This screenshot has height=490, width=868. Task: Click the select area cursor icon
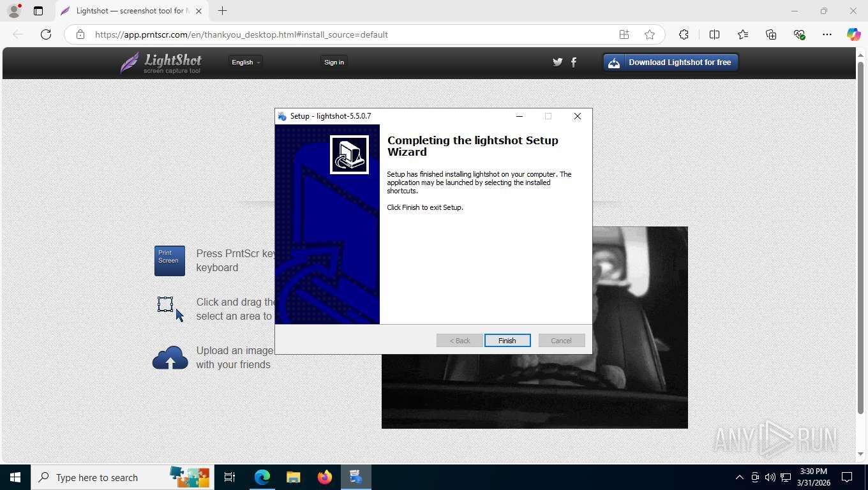[170, 309]
